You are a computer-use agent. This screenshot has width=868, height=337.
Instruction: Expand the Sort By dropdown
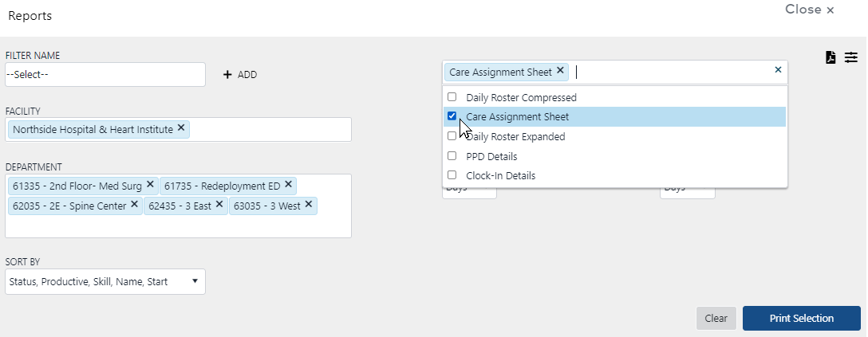(105, 281)
